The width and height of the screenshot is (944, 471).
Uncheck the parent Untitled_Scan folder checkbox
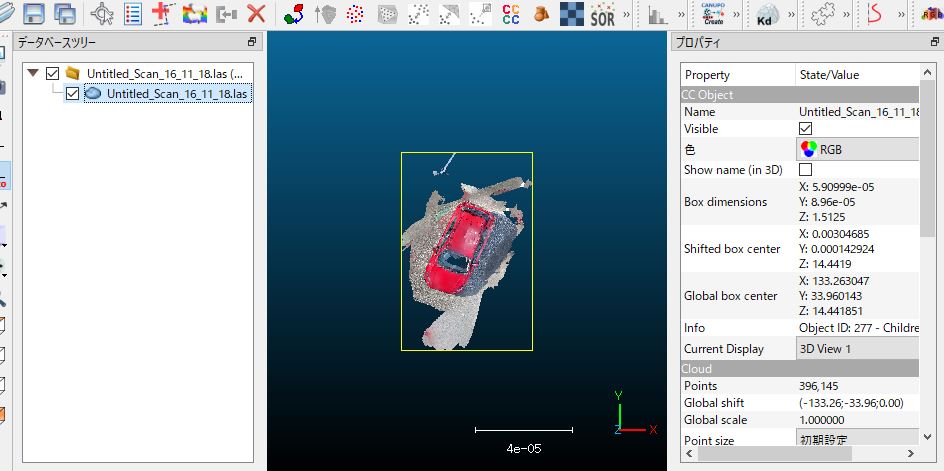53,73
